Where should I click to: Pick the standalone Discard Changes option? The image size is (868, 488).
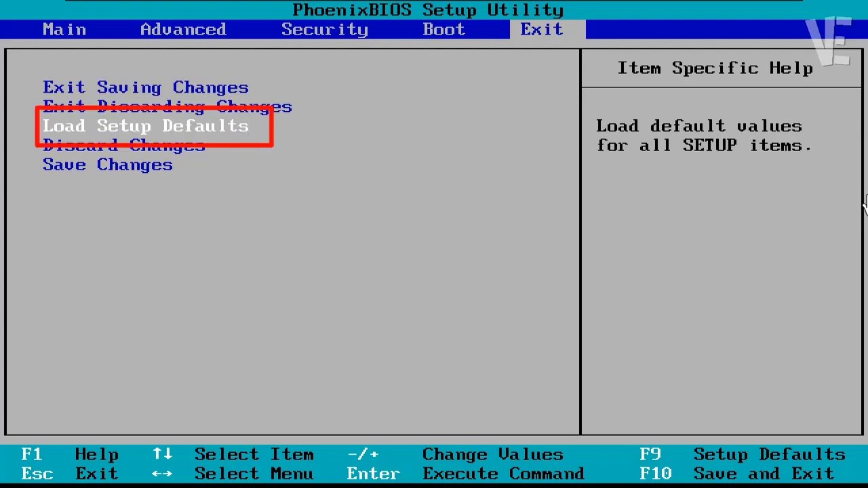124,145
